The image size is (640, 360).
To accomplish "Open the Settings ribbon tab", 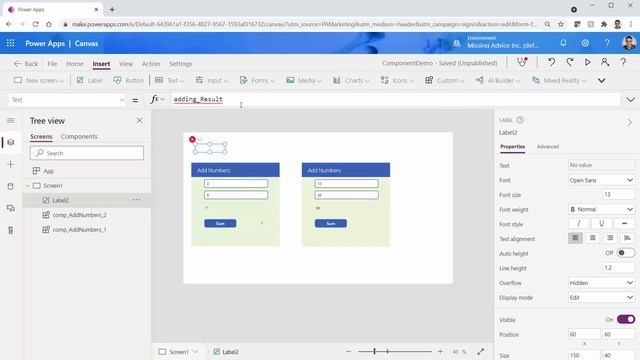I will point(180,64).
